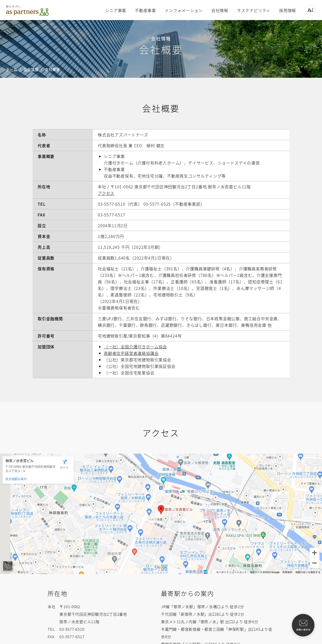Click 最寄駅からの案内 heading
322x644 pixels.
[x=187, y=594]
